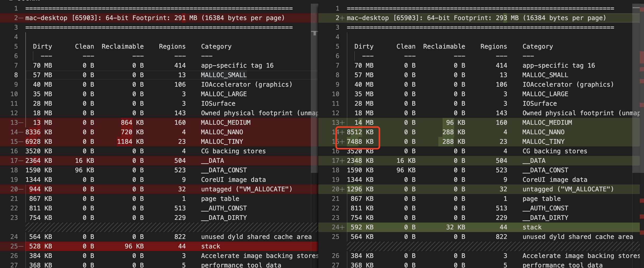644x268 pixels.
Task: Click the stack entry in the right pane
Action: pos(532,227)
